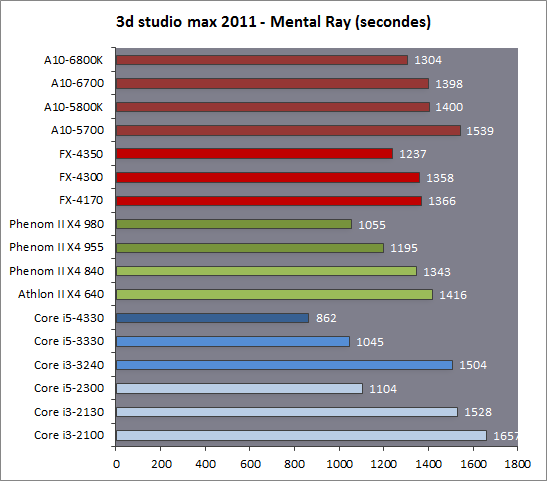Click the 1104 data value
Image resolution: width=547 pixels, height=481 pixels.
[383, 389]
